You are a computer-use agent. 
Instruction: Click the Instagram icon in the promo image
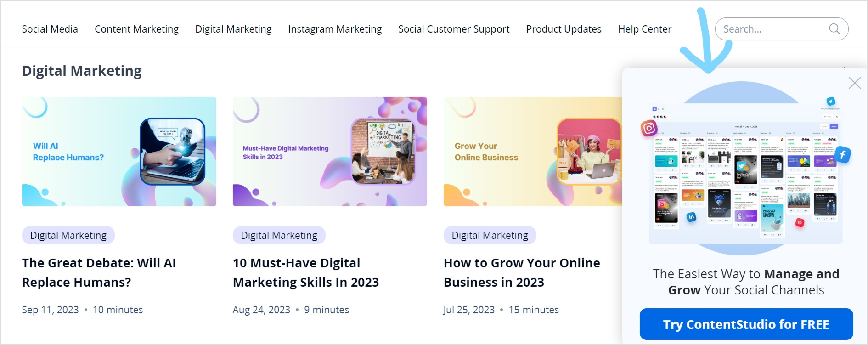pyautogui.click(x=649, y=128)
